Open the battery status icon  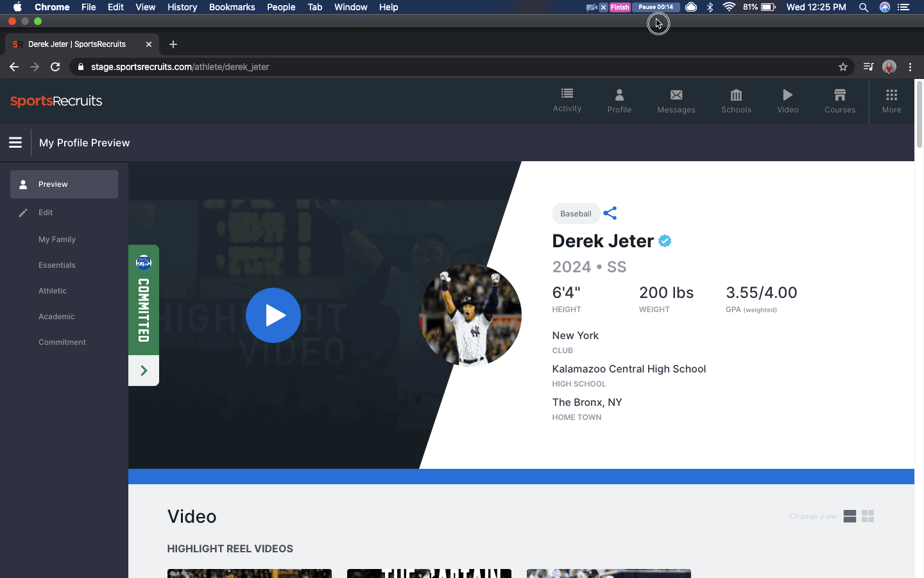[768, 7]
